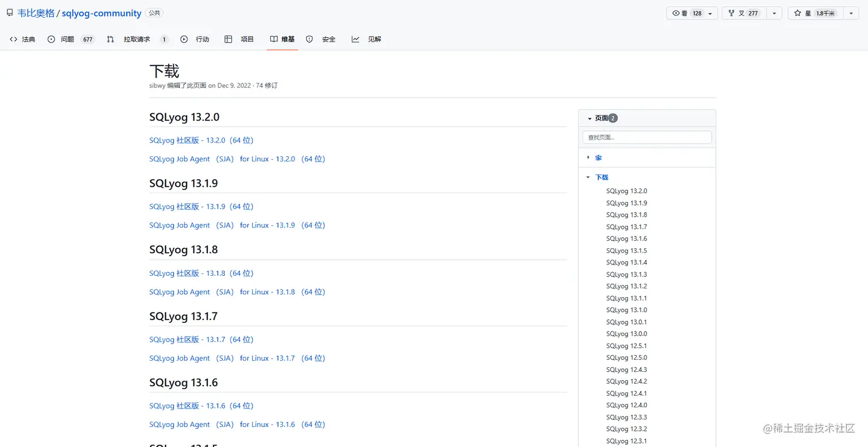
Task: Jump to SQLyog 13.0.0 in sidebar
Action: pos(626,334)
